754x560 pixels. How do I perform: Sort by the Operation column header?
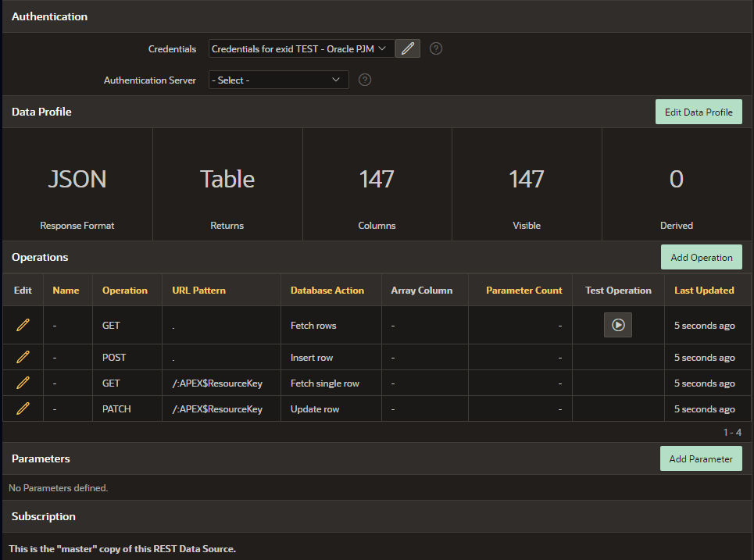124,290
